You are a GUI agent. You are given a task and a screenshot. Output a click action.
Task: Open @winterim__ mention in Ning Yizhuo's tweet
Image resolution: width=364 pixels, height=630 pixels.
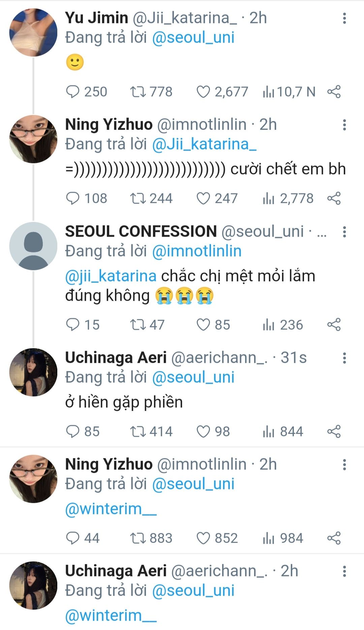[x=111, y=509]
